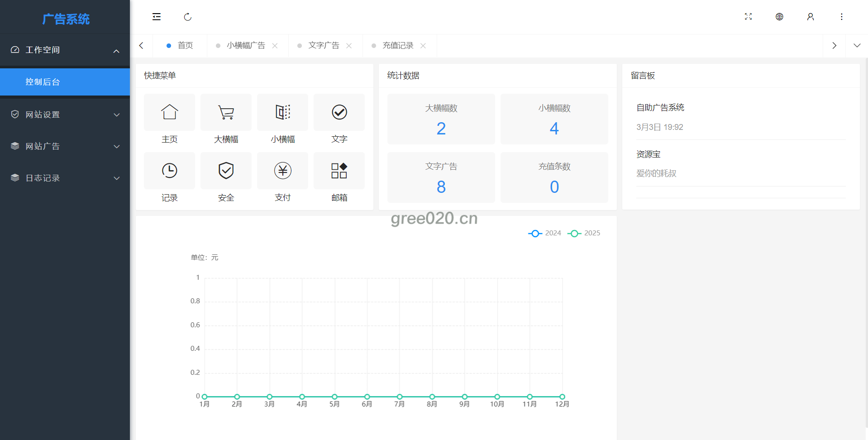This screenshot has height=440, width=868.
Task: Close the 充值记录 tab
Action: coord(423,46)
